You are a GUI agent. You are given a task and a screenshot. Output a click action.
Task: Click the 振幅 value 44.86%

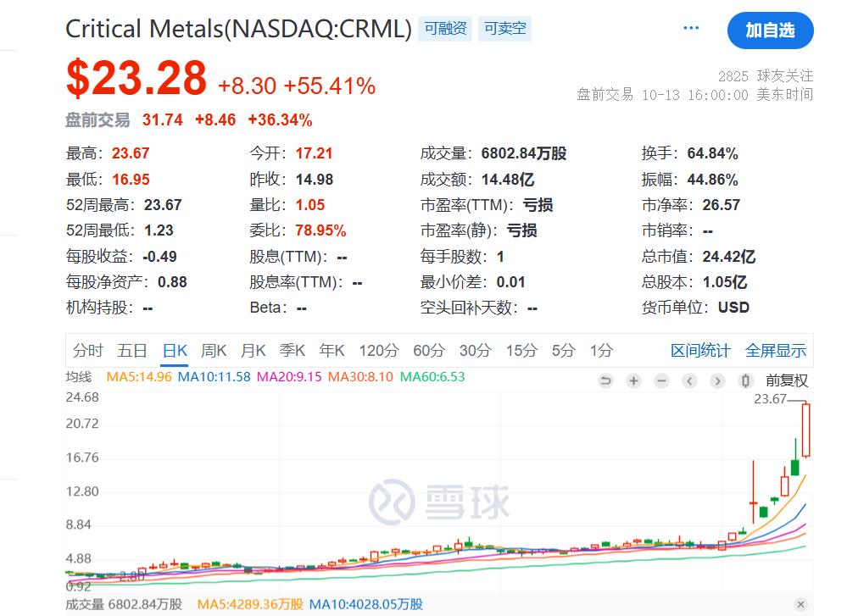point(712,180)
